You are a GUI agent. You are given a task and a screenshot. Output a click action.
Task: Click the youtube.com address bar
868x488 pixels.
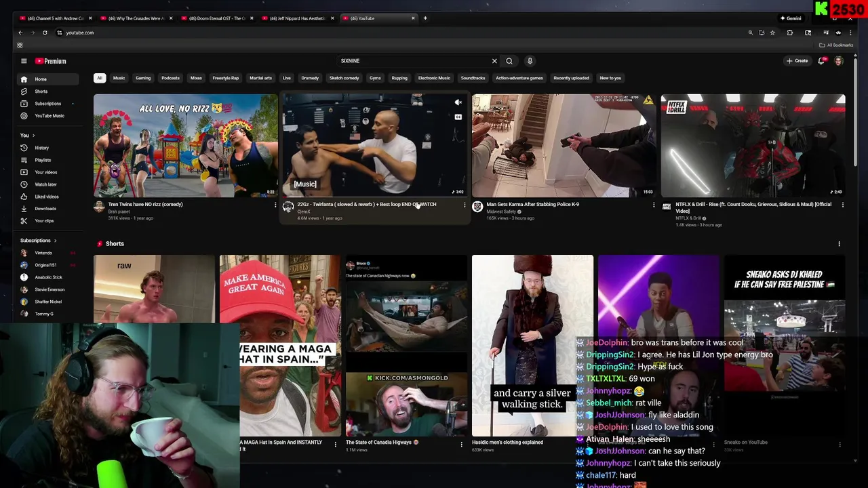[x=400, y=33]
